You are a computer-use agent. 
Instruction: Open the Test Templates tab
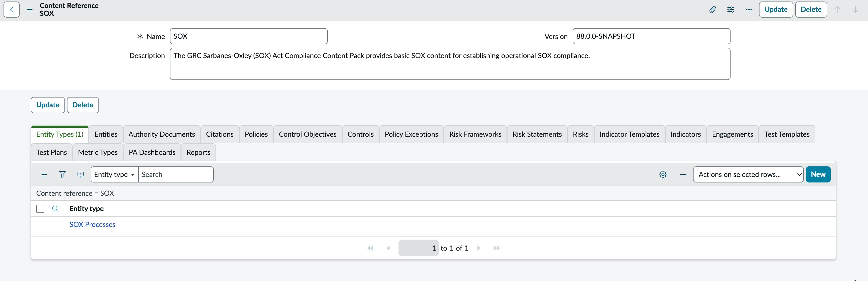[786, 134]
